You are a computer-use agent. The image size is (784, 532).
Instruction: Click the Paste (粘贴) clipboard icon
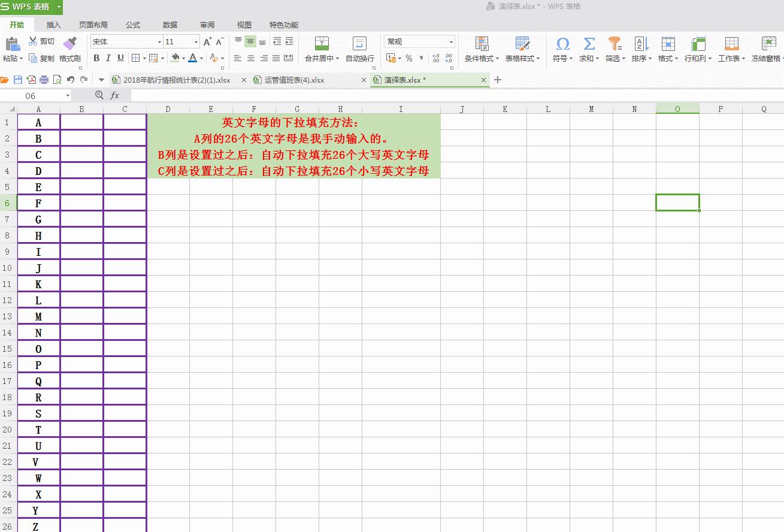tap(12, 44)
